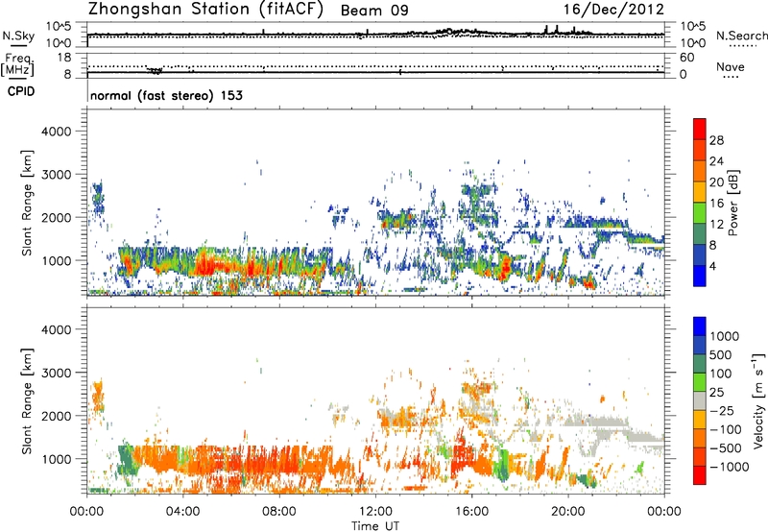
Task: Click the '4000' tick label on the velocity panel
Action: (56, 329)
